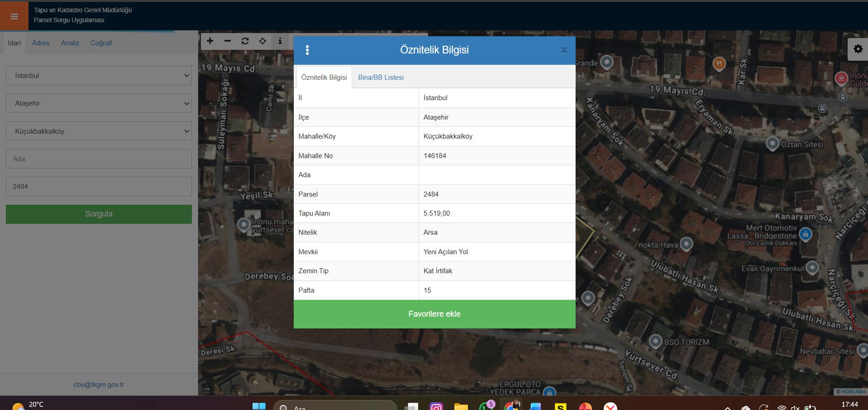Click the Mahalle/Köy value Küçükbakkalköy in table
Viewport: 868px width, 410px height.
coord(448,136)
